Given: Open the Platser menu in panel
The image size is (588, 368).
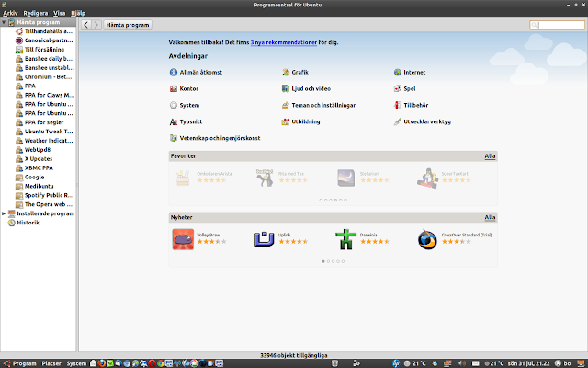Looking at the screenshot, I should tap(51, 363).
